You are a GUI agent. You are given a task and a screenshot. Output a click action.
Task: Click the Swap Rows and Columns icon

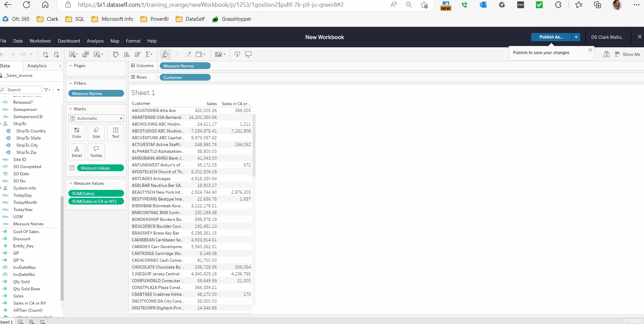tap(116, 54)
